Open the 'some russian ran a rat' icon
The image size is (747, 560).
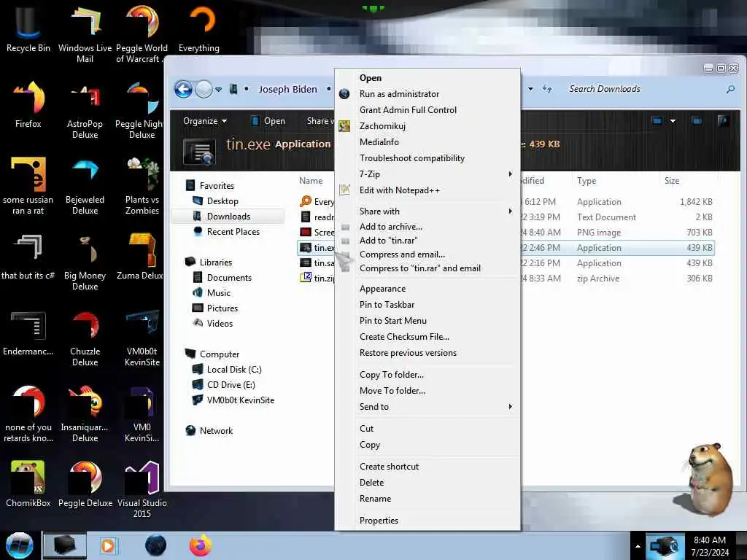point(28,187)
